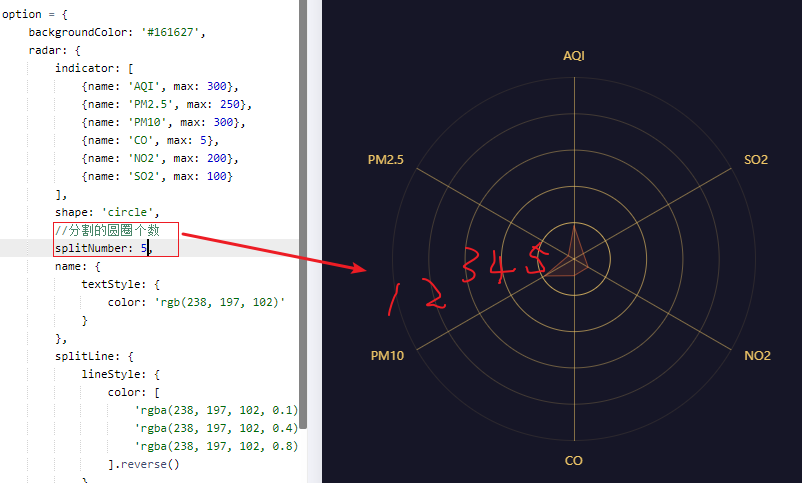Click the NO2 radar axis label
The height and width of the screenshot is (483, 802).
point(757,356)
